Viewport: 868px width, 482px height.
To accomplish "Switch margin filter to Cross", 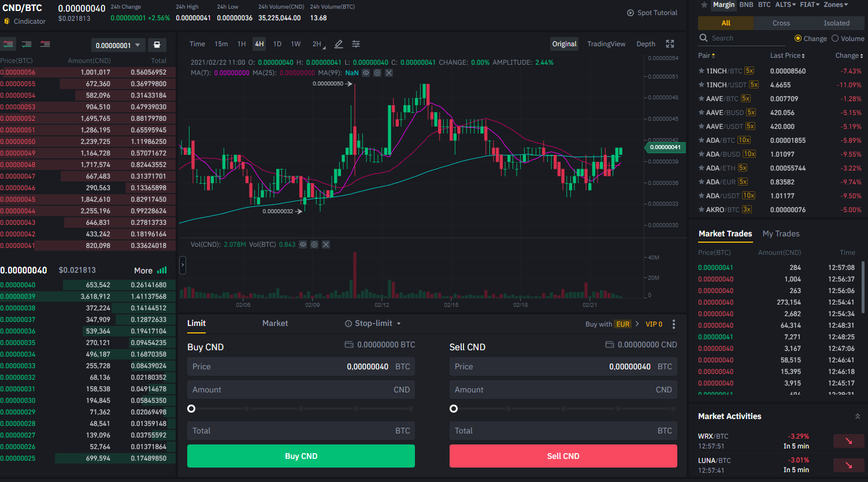I will [x=781, y=23].
